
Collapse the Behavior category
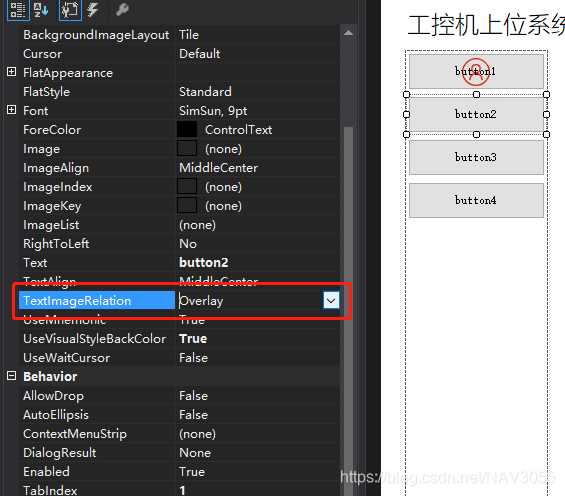(x=12, y=376)
